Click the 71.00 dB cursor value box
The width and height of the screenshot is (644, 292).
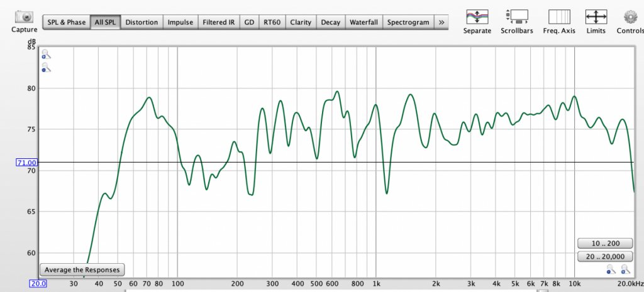click(x=27, y=163)
